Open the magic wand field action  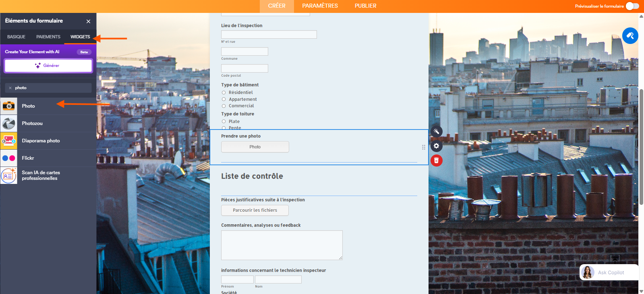click(436, 131)
